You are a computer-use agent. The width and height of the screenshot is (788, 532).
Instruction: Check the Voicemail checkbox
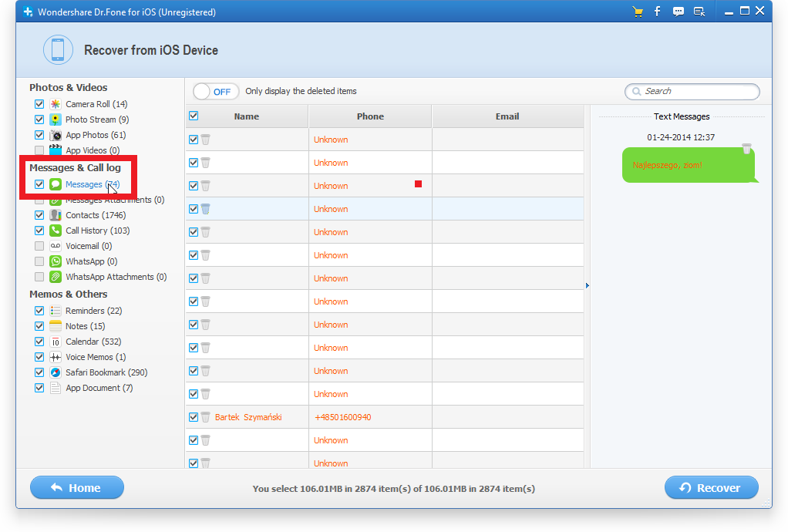click(x=39, y=246)
